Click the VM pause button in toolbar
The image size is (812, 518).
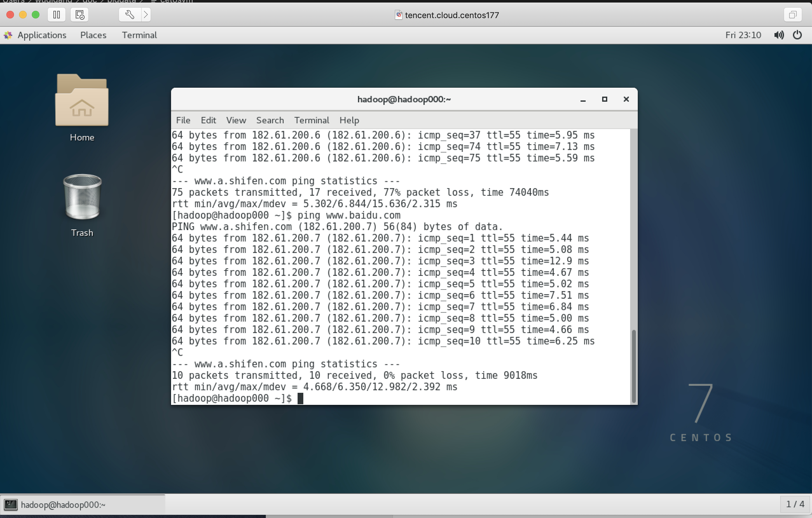click(x=57, y=15)
